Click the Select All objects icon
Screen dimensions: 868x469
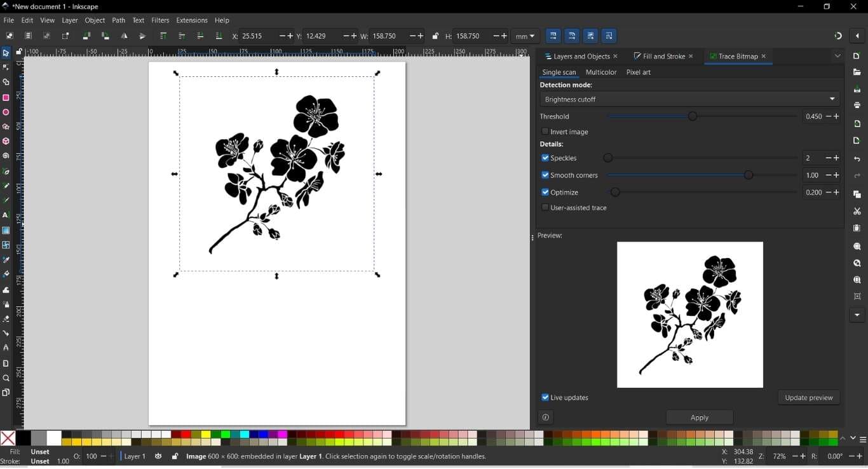click(10, 36)
